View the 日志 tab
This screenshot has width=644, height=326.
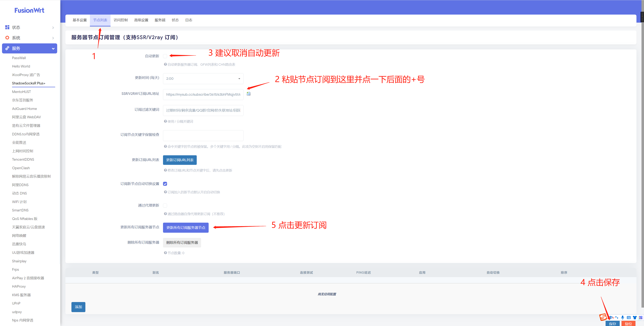[189, 20]
